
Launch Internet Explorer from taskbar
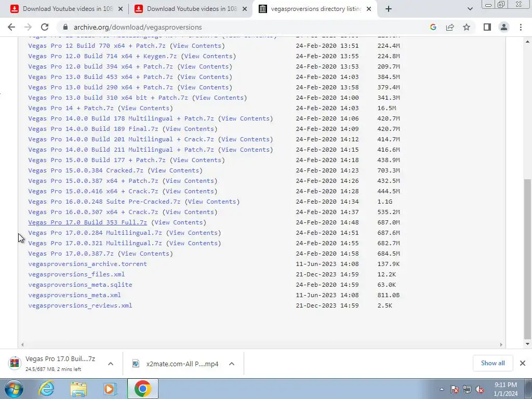click(46, 389)
